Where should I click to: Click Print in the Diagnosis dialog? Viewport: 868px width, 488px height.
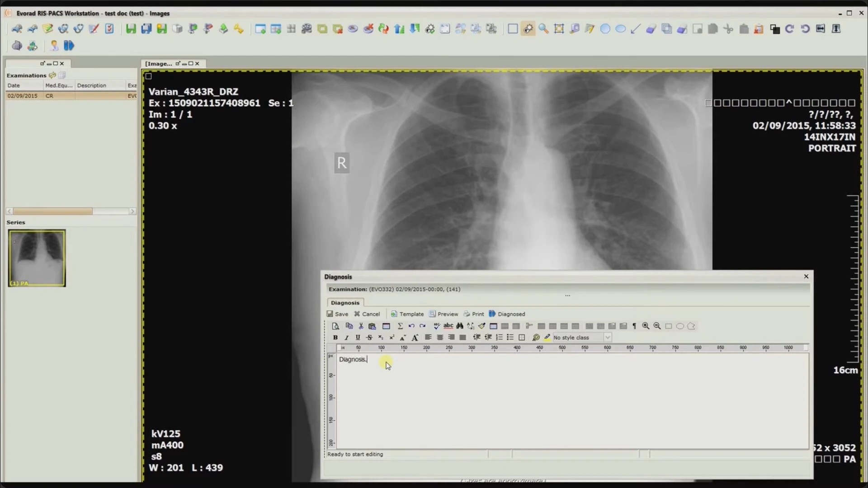[473, 314]
